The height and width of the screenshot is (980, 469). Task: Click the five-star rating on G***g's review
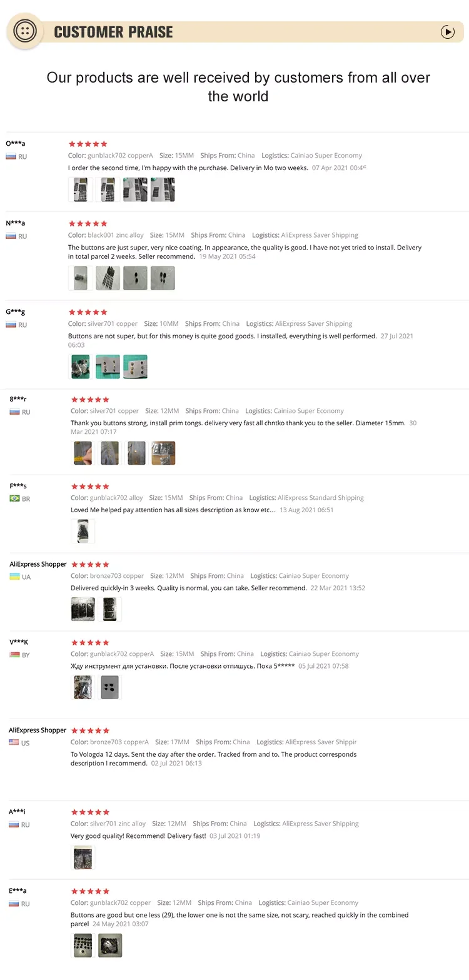click(x=88, y=312)
